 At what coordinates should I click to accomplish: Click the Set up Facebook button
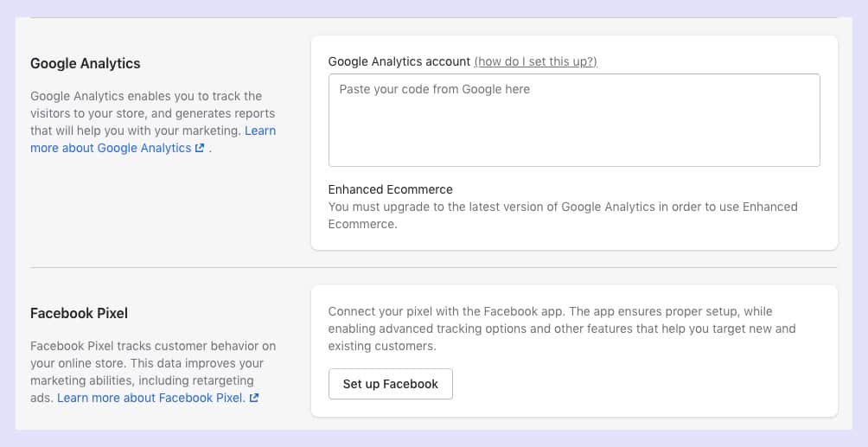(390, 384)
